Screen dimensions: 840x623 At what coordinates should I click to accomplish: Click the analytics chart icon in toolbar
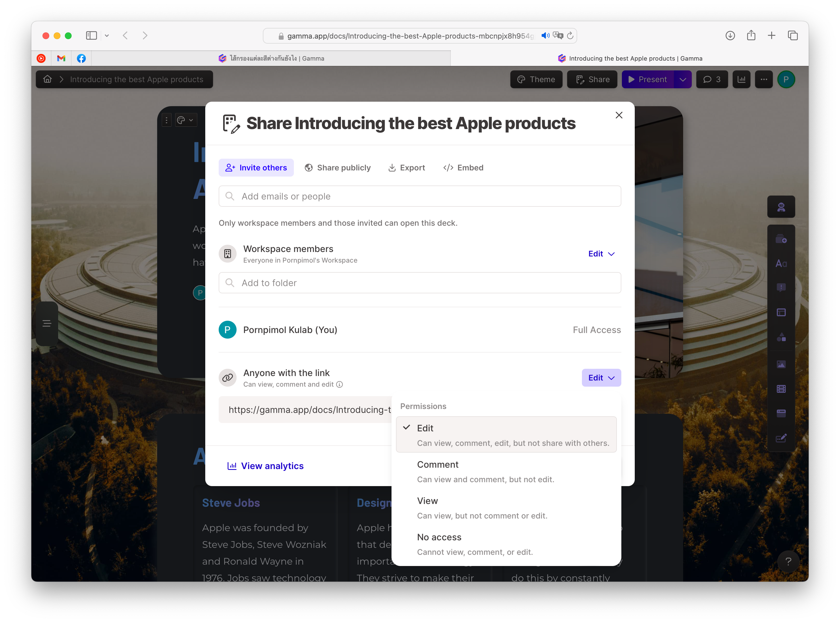coord(741,79)
